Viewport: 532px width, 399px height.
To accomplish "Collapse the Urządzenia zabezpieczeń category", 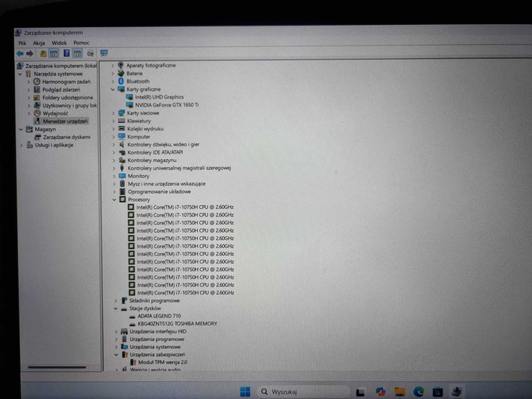I will [x=116, y=355].
